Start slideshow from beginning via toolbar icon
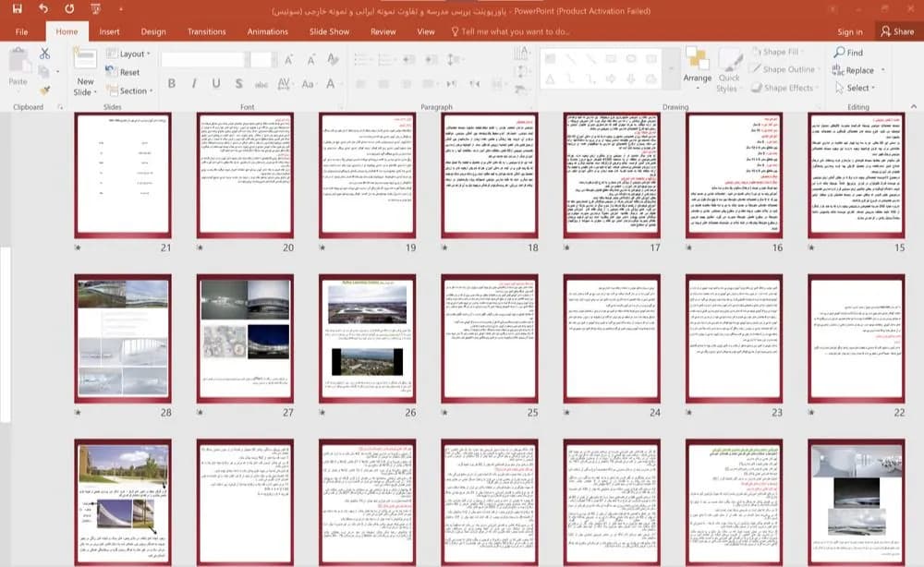This screenshot has height=567, width=924. pyautogui.click(x=95, y=9)
